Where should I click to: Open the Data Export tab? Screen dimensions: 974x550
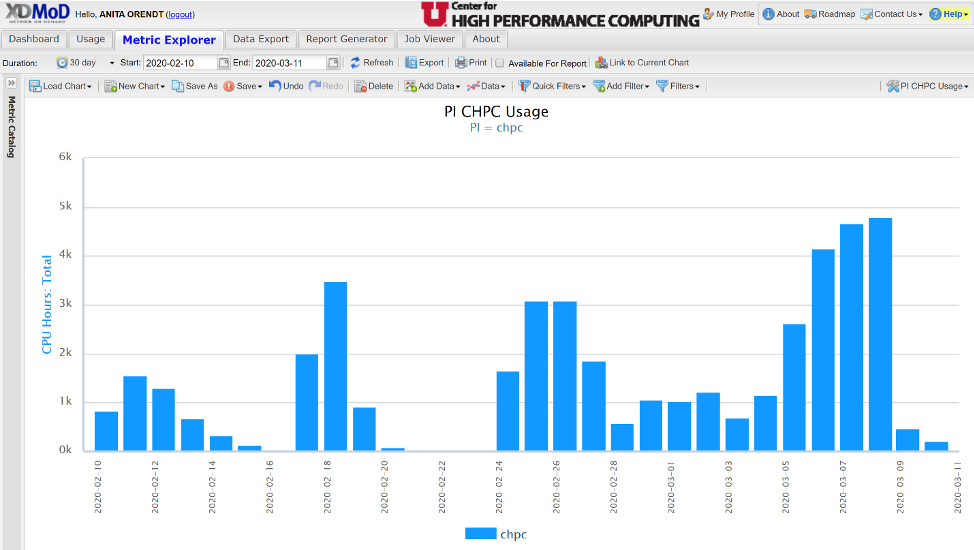click(x=260, y=39)
